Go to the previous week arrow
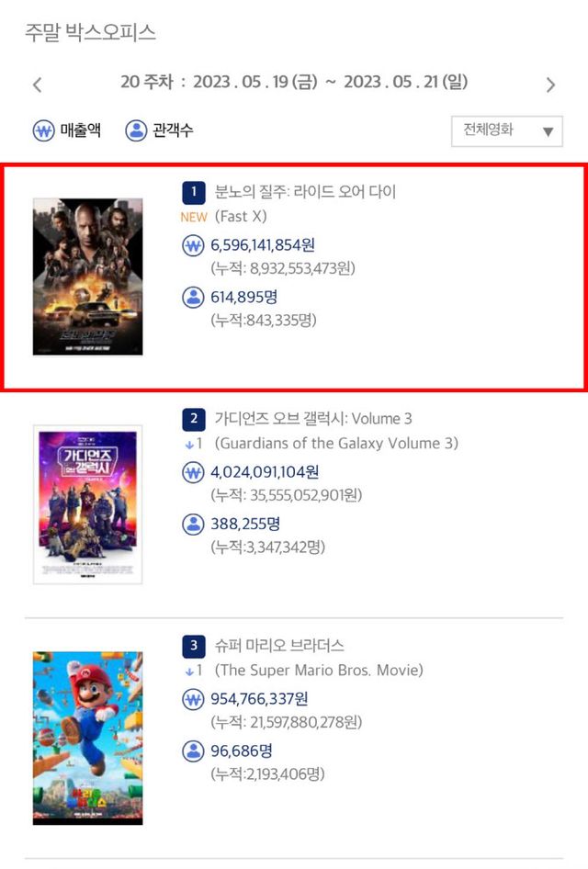Image resolution: width=588 pixels, height=869 pixels. [37, 85]
